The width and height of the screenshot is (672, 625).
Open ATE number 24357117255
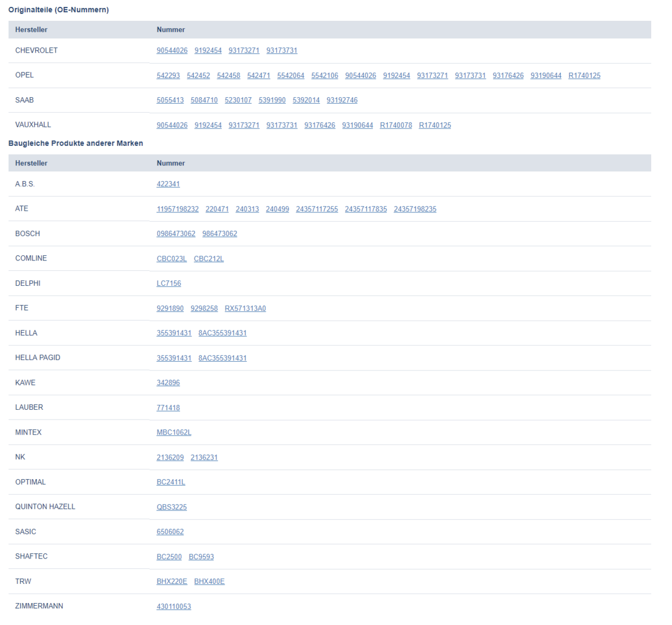click(x=317, y=209)
